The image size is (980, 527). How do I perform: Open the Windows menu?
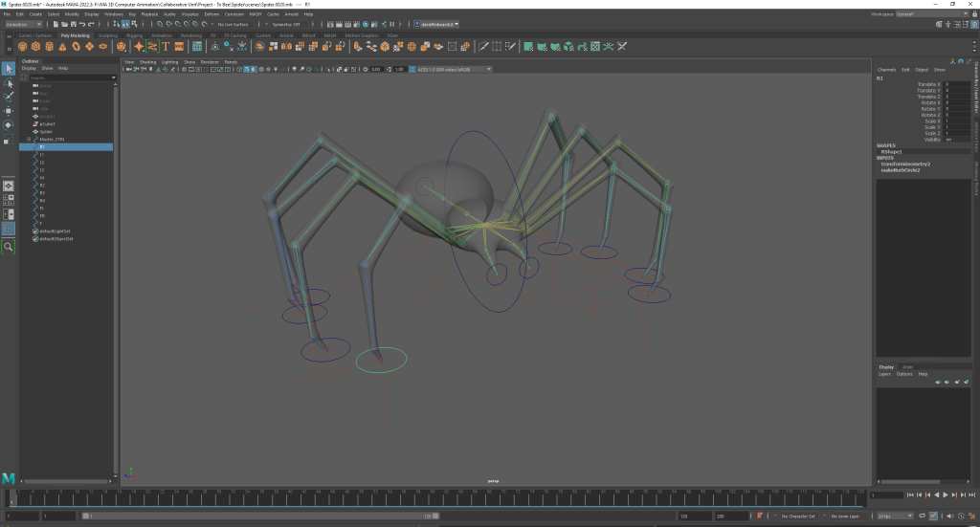tap(114, 13)
